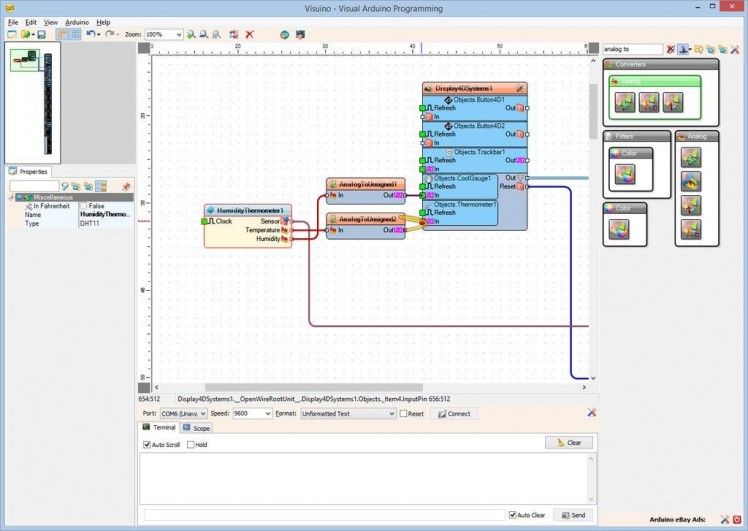Clear the component search filter icon
Image resolution: width=748 pixels, height=531 pixels.
tap(671, 48)
